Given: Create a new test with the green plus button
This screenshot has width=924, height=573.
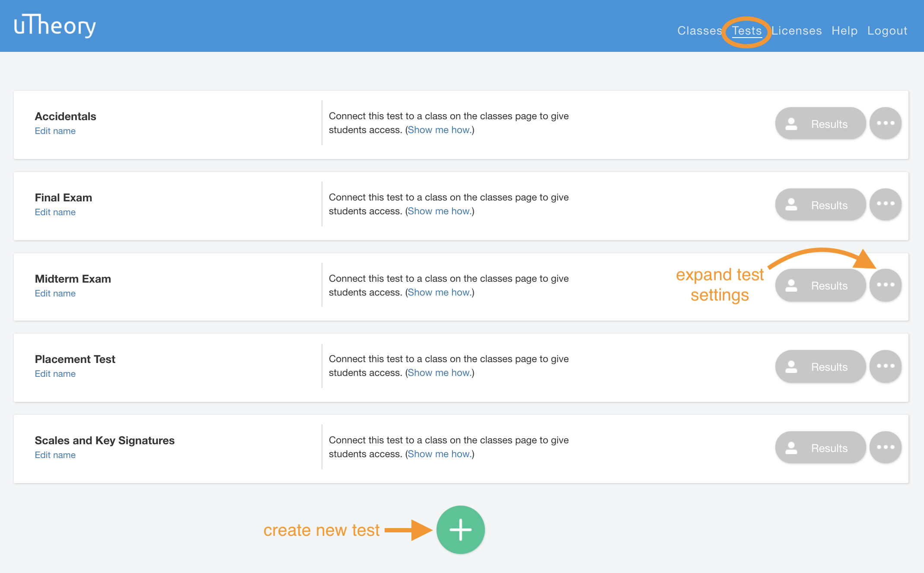Looking at the screenshot, I should coord(461,530).
